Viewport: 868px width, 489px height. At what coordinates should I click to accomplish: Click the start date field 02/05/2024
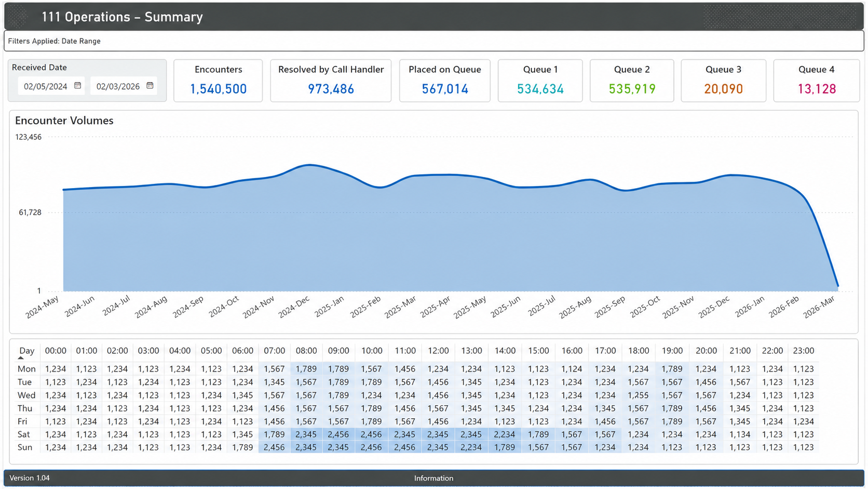pos(51,86)
